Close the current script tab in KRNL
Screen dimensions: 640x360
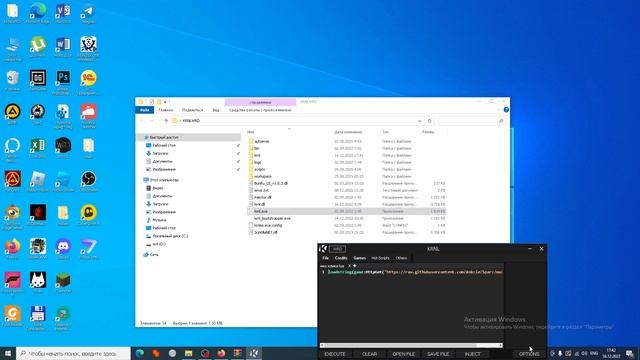pos(349,266)
